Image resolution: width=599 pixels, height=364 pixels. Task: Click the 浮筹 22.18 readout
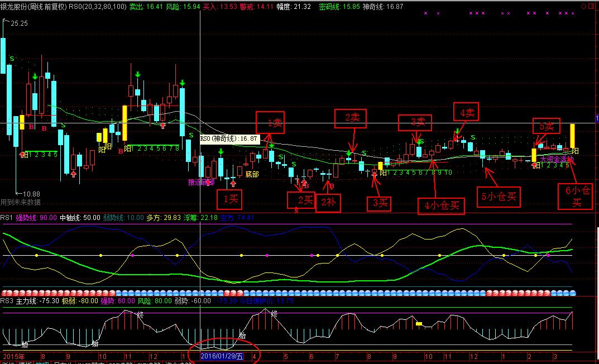(x=200, y=218)
